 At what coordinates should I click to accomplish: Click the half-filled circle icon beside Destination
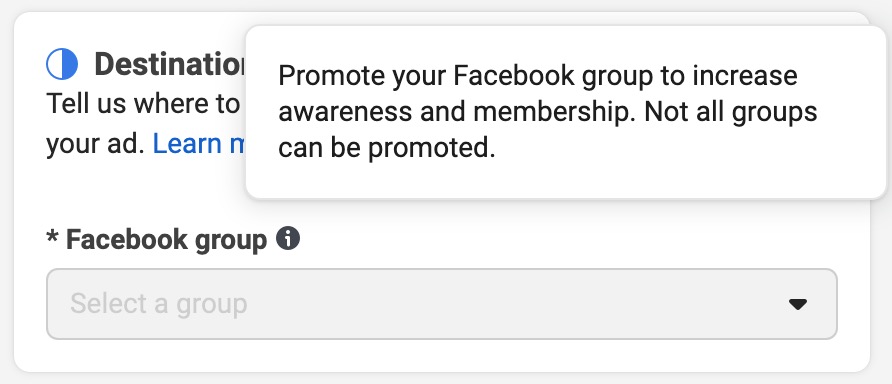(x=61, y=64)
